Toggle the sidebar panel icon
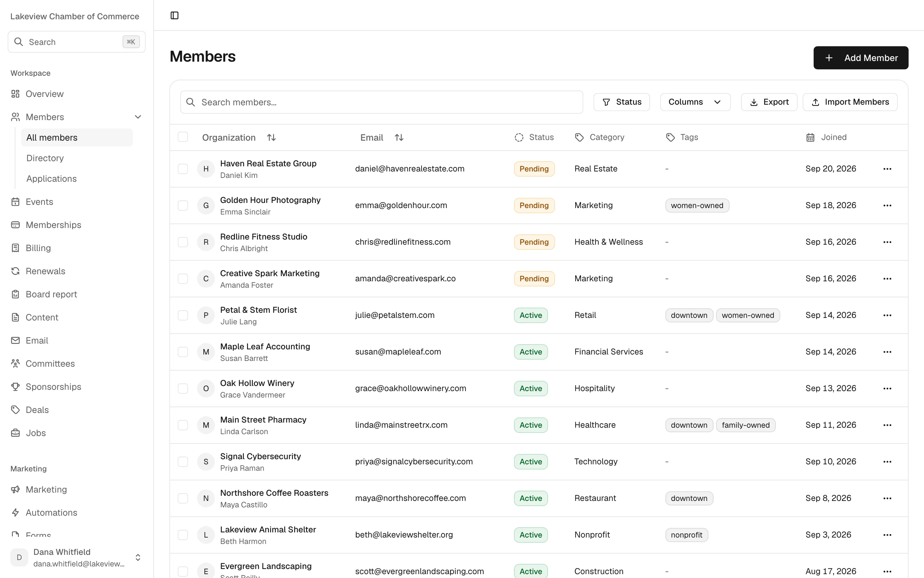The image size is (924, 578). coord(175,15)
